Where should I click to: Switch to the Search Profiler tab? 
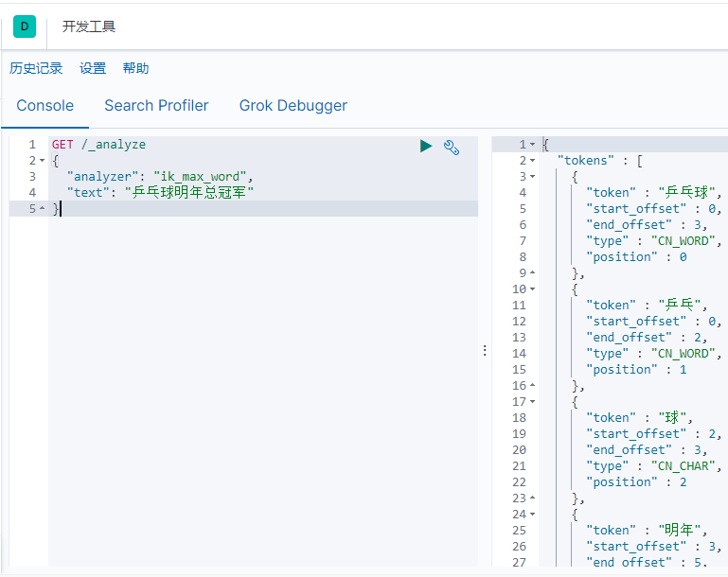[156, 106]
